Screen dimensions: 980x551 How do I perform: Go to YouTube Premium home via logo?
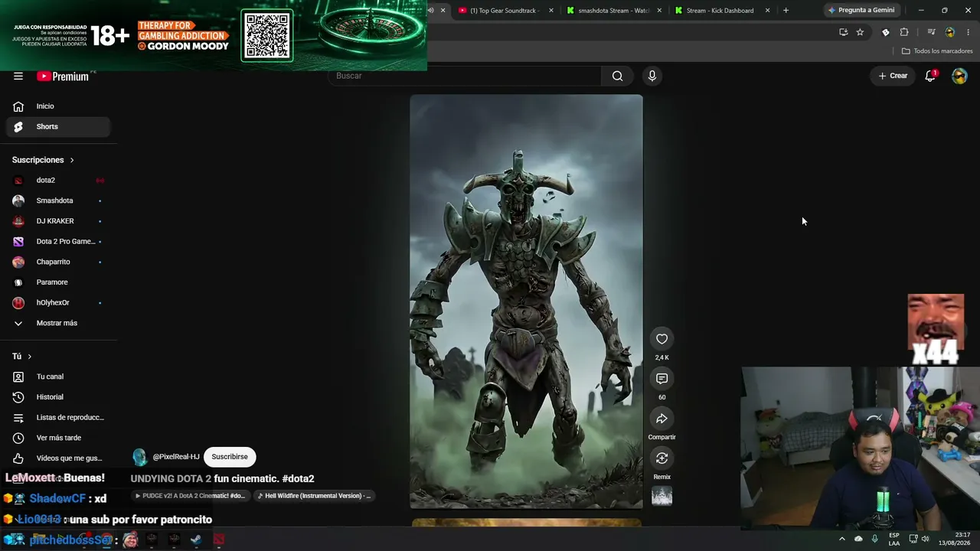pos(63,77)
